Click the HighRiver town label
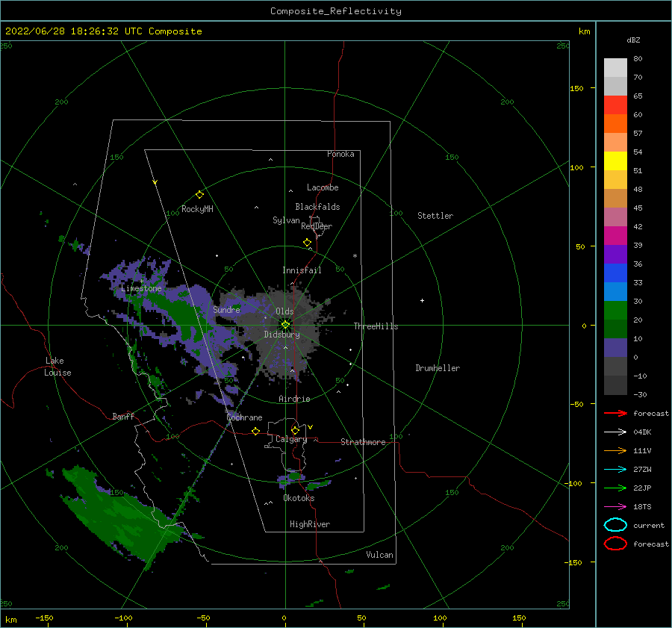672x628 pixels. coord(310,524)
